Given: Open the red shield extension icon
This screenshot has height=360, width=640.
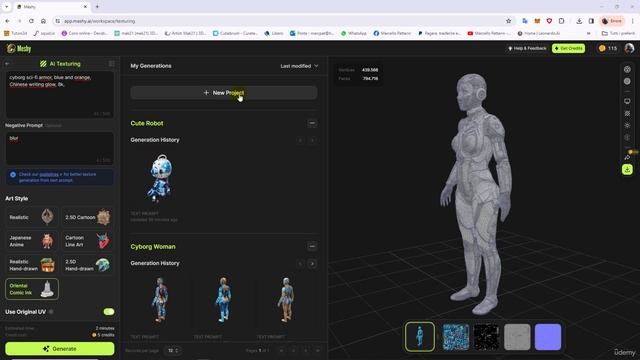Looking at the screenshot, I should 549,21.
